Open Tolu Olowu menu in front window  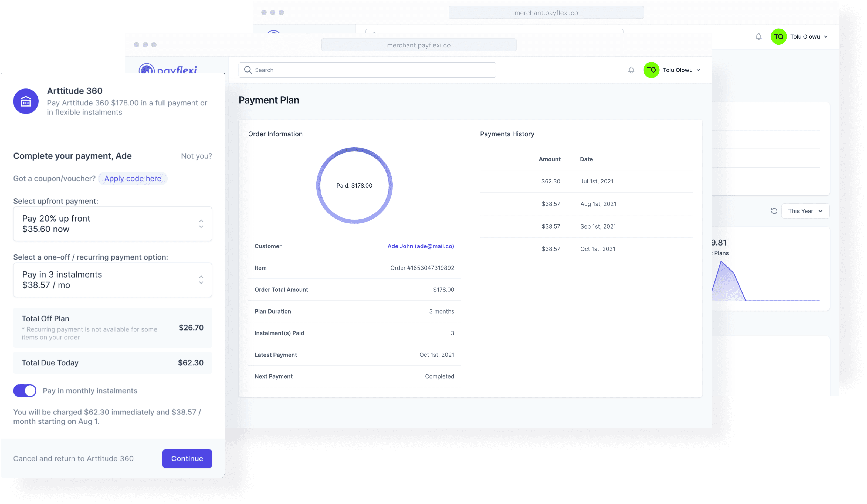pos(681,70)
